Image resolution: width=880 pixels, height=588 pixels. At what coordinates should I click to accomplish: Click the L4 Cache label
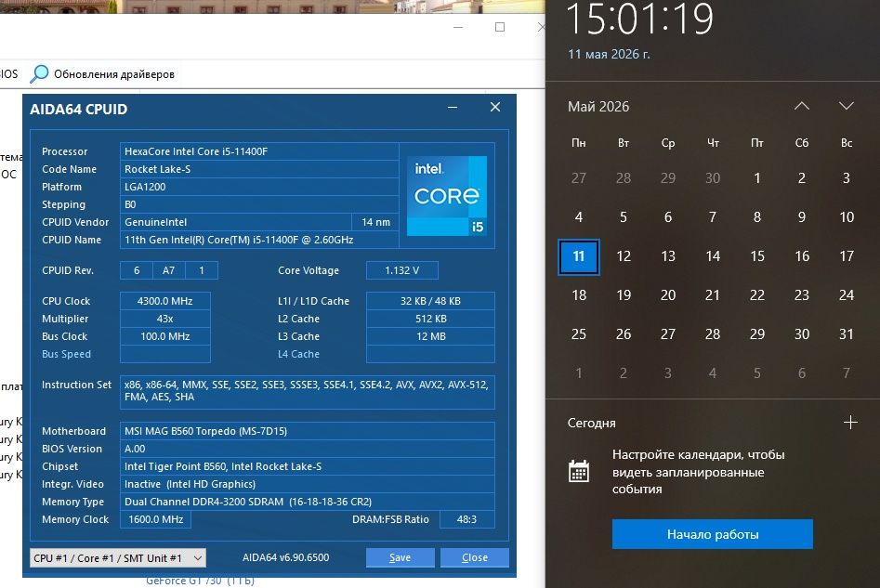[298, 354]
